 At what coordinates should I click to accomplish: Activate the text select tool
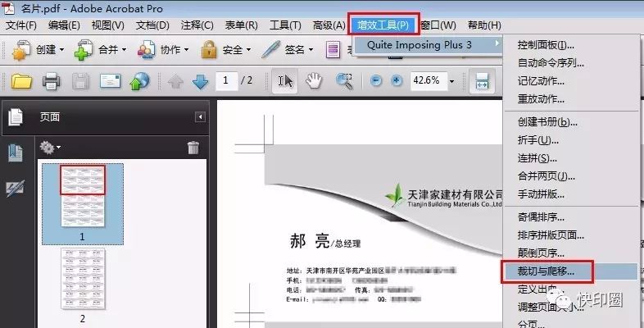[x=285, y=80]
